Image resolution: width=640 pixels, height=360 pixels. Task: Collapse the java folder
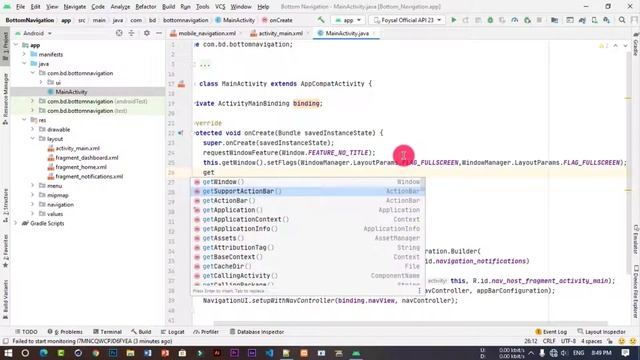(24, 64)
